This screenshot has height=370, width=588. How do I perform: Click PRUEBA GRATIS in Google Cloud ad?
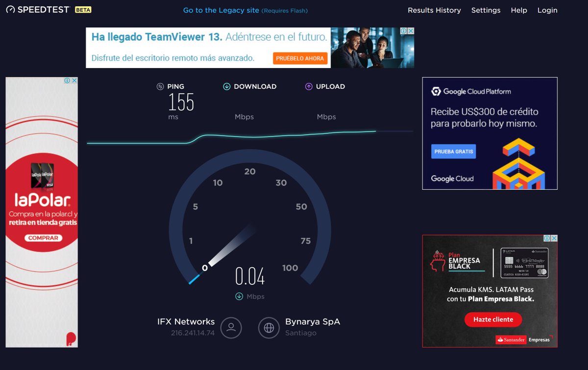tap(454, 151)
